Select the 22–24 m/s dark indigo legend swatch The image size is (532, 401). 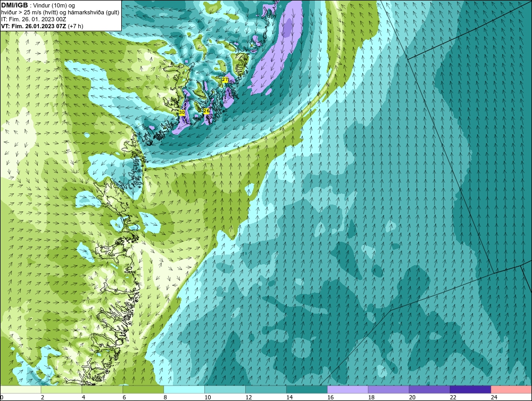pyautogui.click(x=470, y=389)
